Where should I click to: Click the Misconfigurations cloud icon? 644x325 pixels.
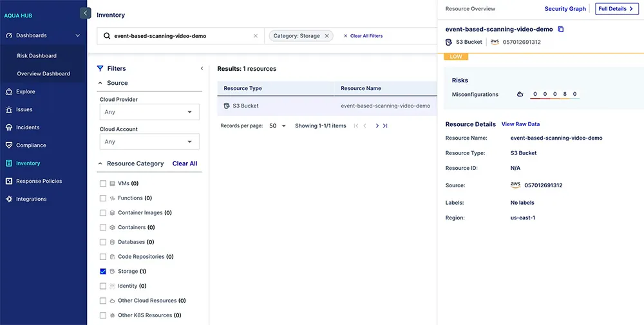tap(520, 95)
